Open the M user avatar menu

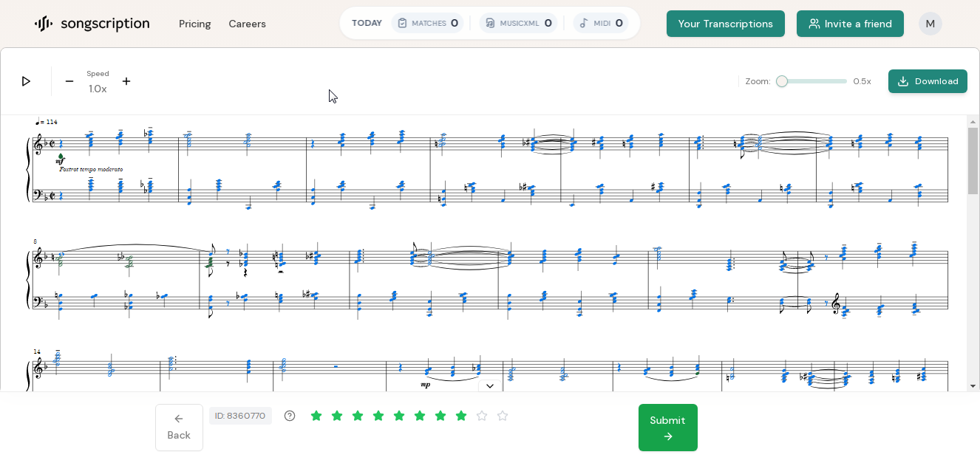930,24
